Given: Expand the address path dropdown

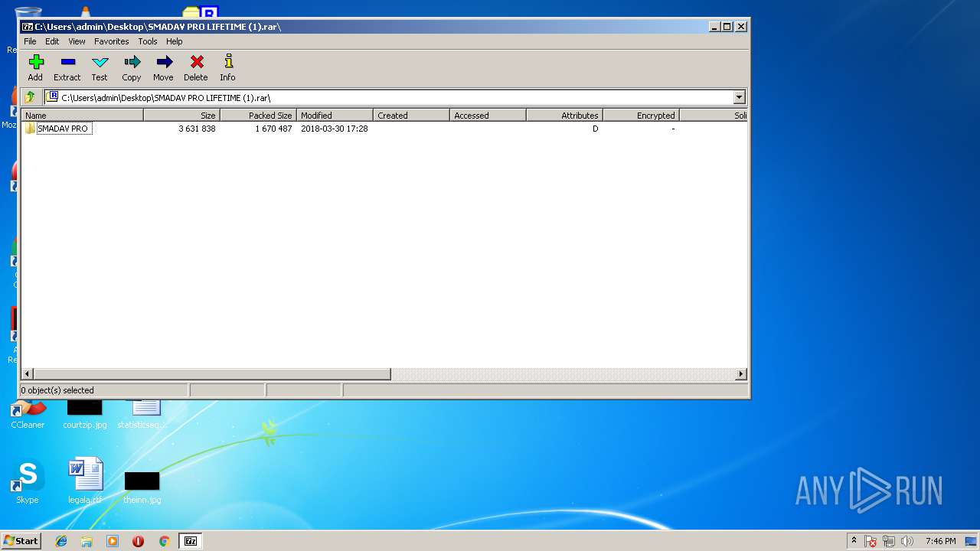Looking at the screenshot, I should coord(739,97).
